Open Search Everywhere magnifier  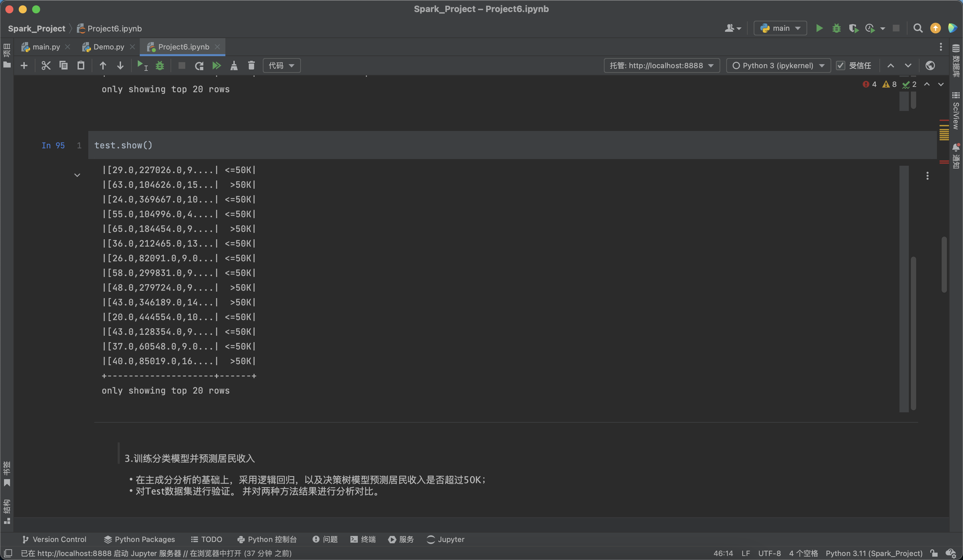click(918, 28)
